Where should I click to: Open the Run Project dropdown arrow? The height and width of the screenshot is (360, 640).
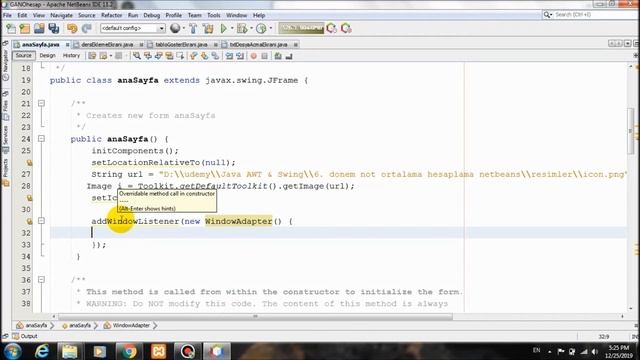[x=232, y=28]
